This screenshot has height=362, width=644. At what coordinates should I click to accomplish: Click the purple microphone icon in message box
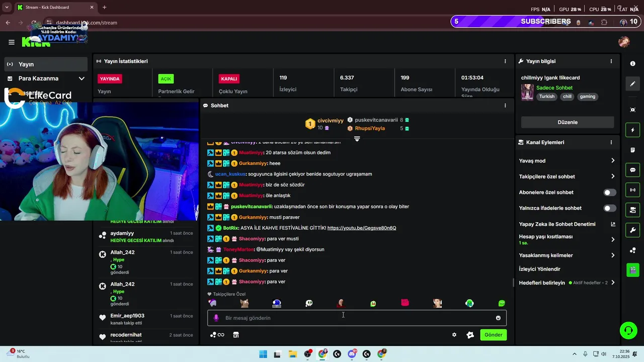[216, 318]
